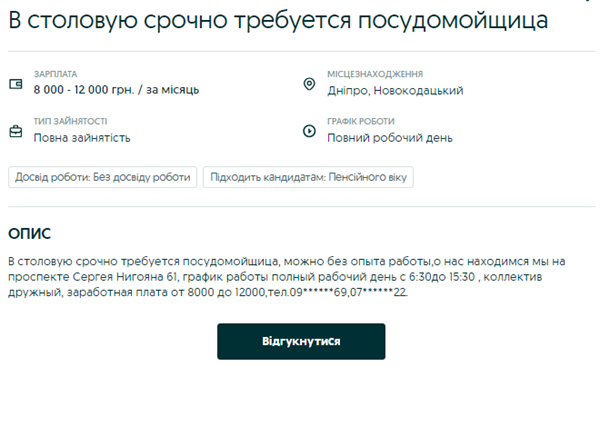Click the location pin icon
The image size is (600, 426).
point(309,83)
